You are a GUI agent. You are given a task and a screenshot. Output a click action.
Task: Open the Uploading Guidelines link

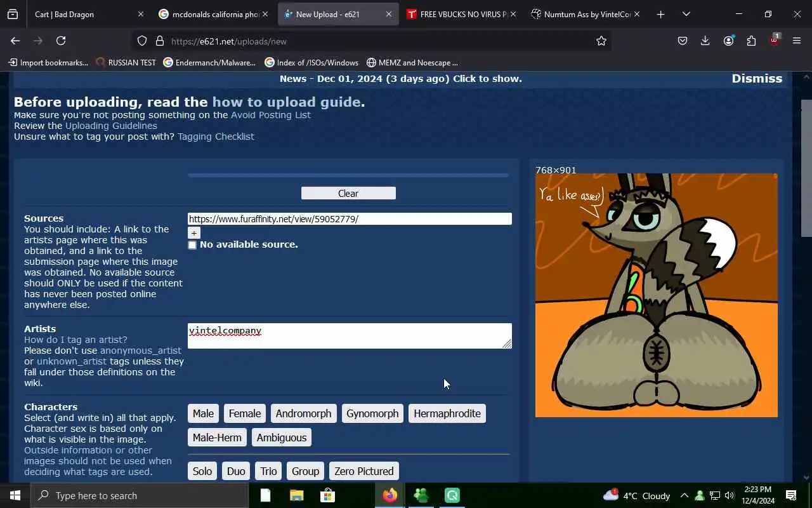pos(111,126)
